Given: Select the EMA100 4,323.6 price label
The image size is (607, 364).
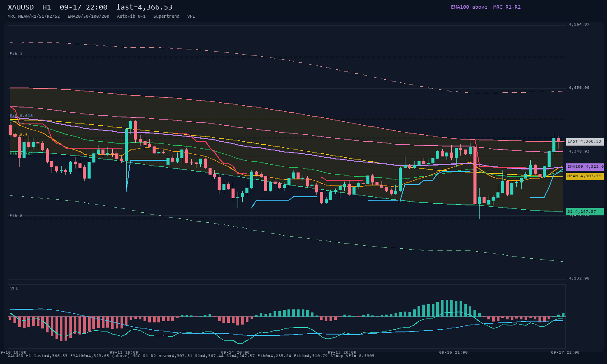Looking at the screenshot, I should tap(585, 167).
